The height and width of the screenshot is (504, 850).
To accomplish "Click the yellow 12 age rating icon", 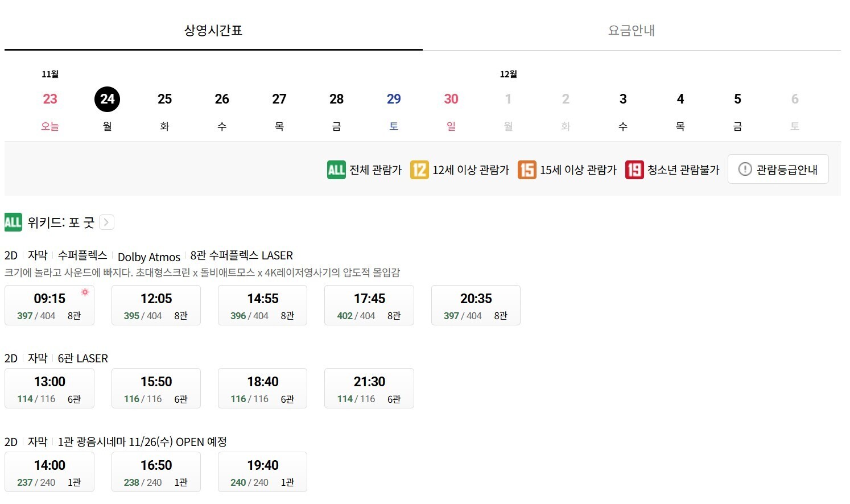I will pos(419,170).
